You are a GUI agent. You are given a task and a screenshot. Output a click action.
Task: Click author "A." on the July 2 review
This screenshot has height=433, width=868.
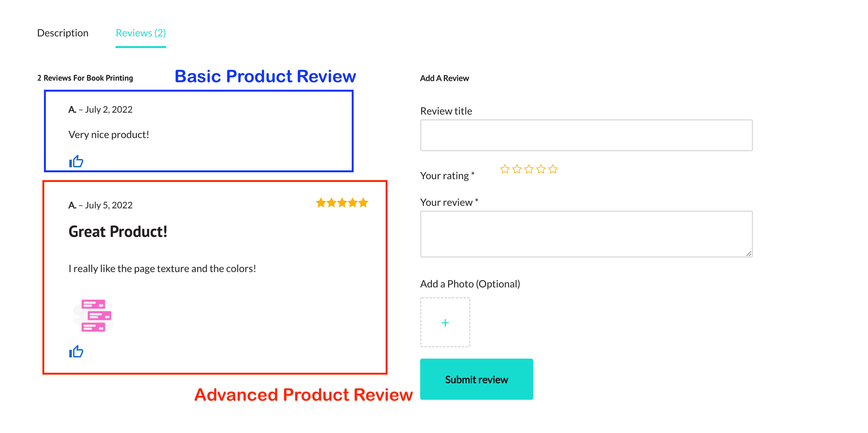(x=72, y=110)
